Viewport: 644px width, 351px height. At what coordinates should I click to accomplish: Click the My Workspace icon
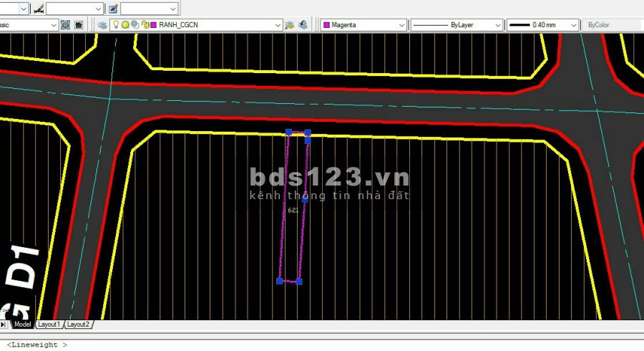coord(79,25)
